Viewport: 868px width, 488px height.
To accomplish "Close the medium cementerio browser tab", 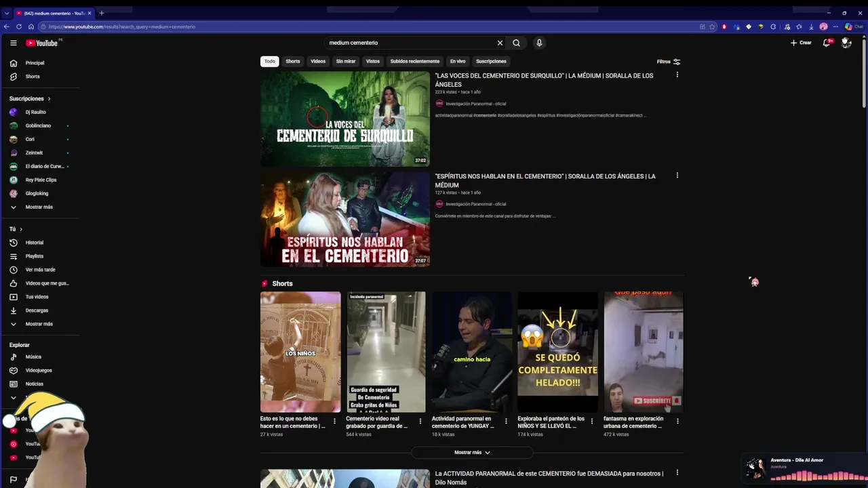I will click(89, 13).
